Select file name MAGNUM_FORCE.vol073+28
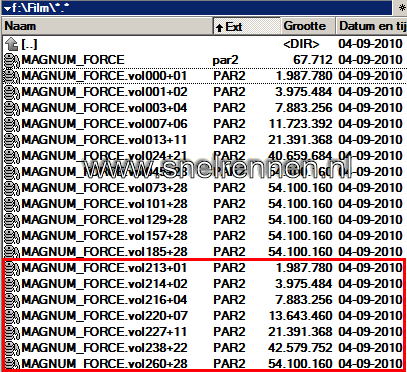 click(x=104, y=188)
